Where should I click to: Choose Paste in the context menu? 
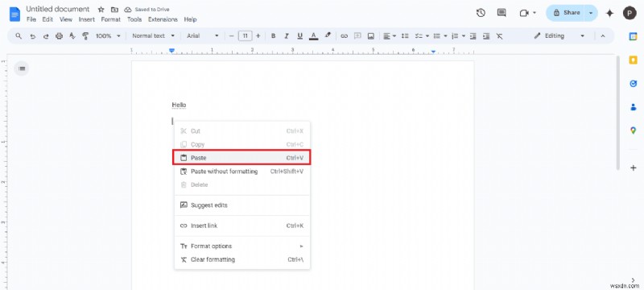point(242,158)
